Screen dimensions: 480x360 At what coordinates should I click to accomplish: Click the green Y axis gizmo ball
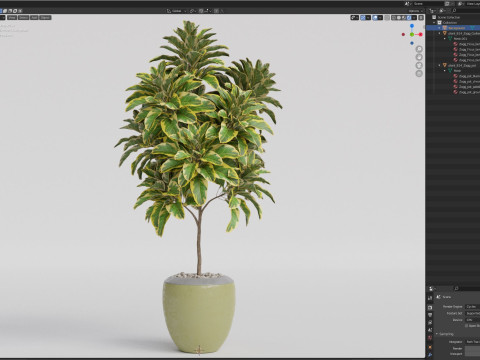point(412,34)
